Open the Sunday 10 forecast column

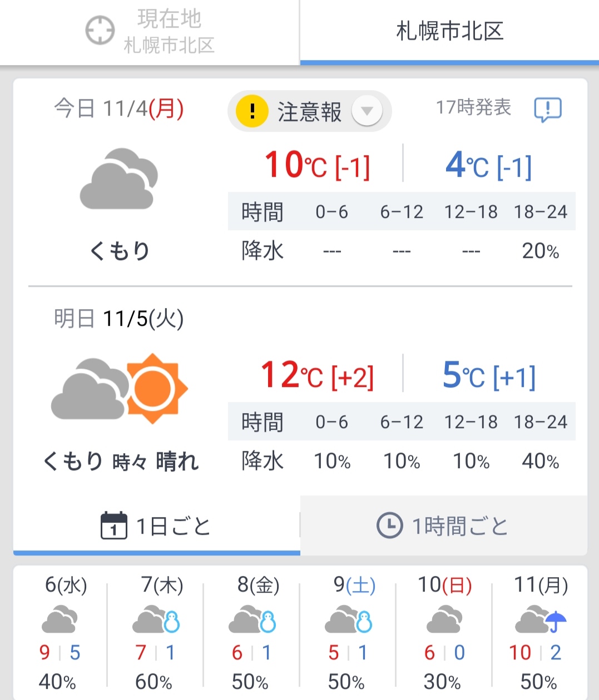pos(444,633)
